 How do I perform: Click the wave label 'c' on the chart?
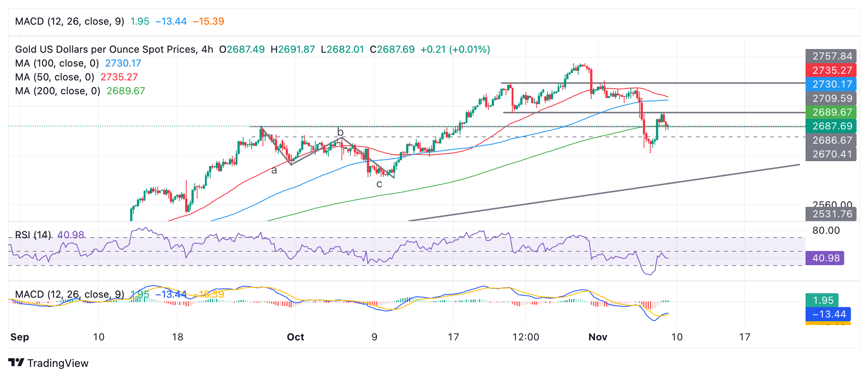pyautogui.click(x=379, y=184)
